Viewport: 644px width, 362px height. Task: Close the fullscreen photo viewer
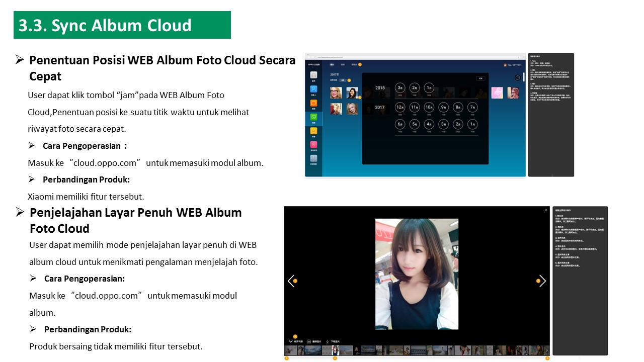[x=546, y=210]
